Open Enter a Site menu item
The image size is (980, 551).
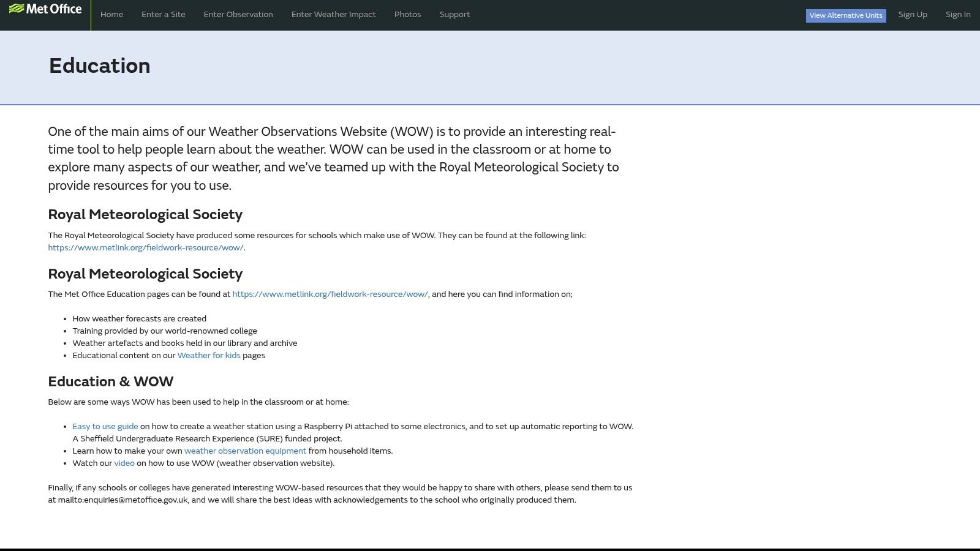(x=163, y=15)
